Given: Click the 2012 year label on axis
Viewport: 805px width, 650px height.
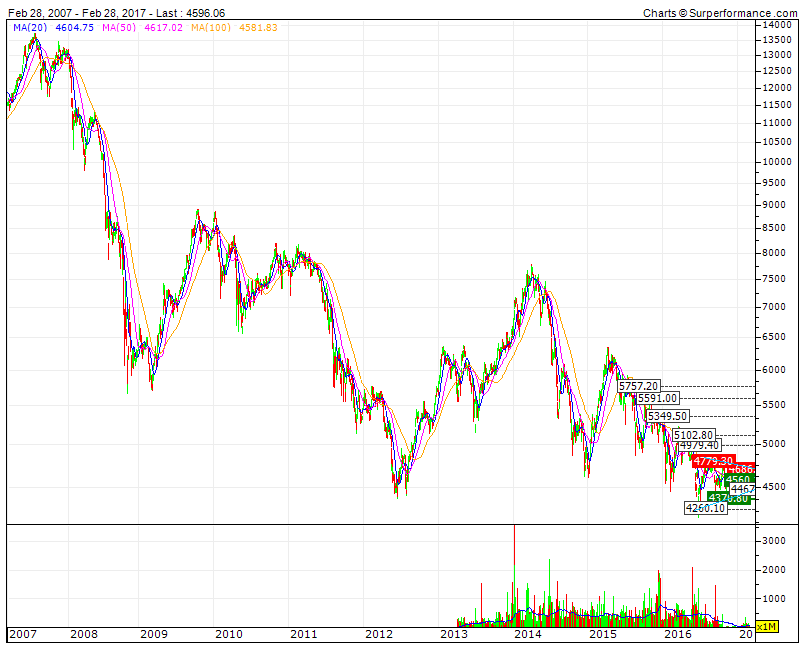Looking at the screenshot, I should (379, 634).
